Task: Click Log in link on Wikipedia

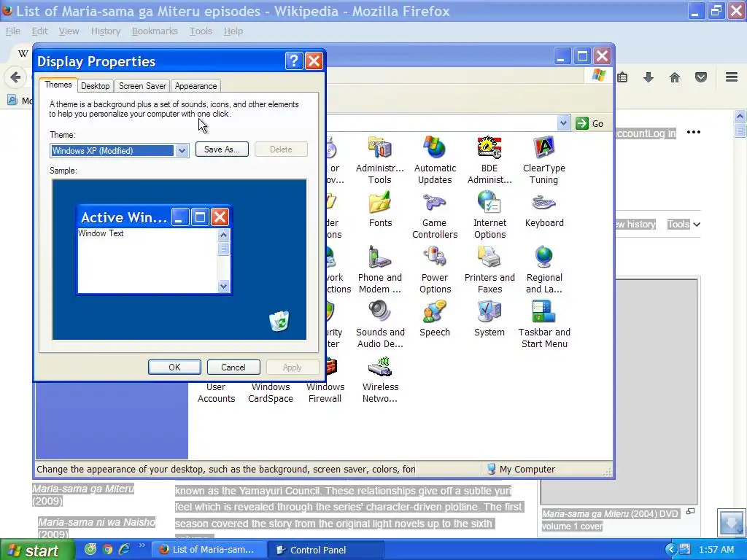Action: tap(662, 133)
